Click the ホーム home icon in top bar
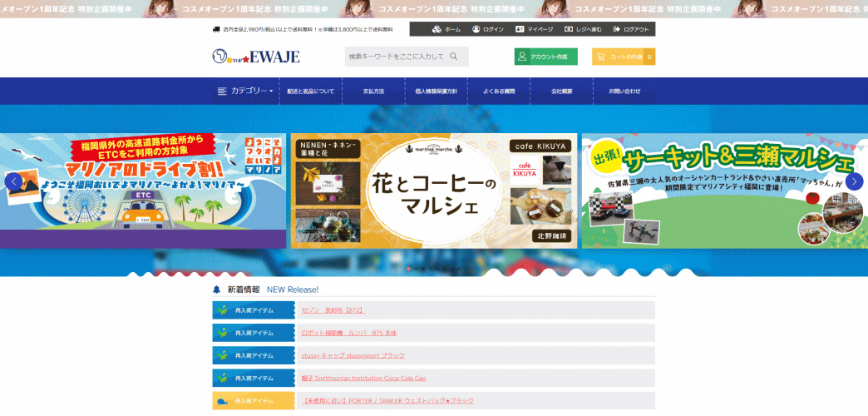Viewport: 868px width, 416px height. pos(436,29)
